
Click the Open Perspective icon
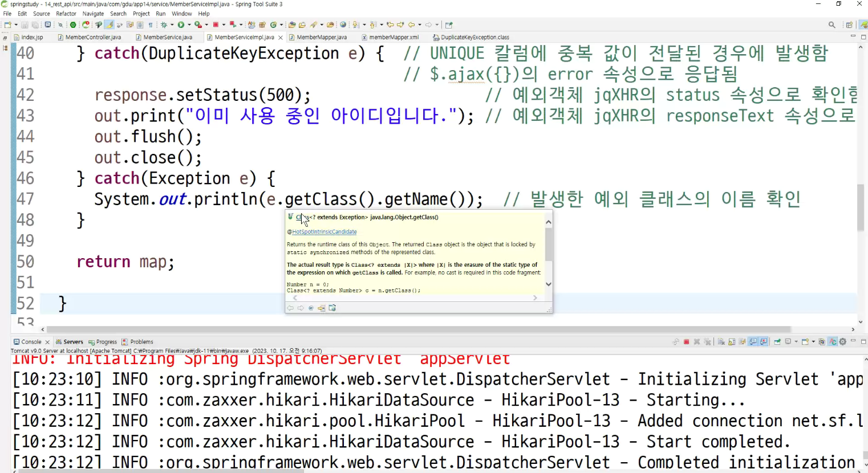[849, 25]
